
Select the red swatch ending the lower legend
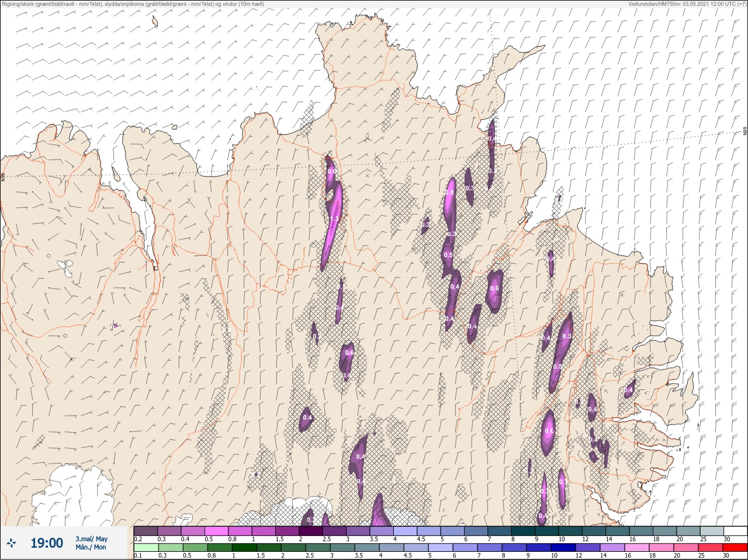point(736,548)
